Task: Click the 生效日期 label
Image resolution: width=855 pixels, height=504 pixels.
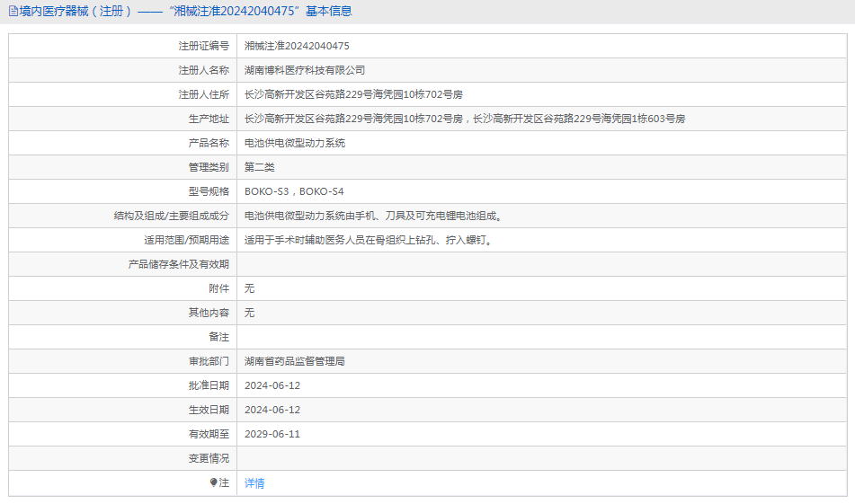Action: [x=209, y=410]
